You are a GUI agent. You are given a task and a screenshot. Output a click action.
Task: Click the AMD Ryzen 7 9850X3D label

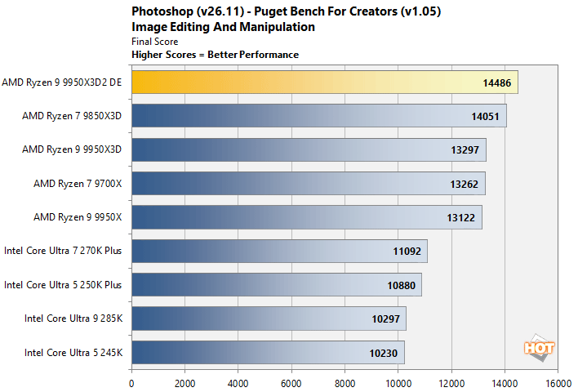[72, 116]
